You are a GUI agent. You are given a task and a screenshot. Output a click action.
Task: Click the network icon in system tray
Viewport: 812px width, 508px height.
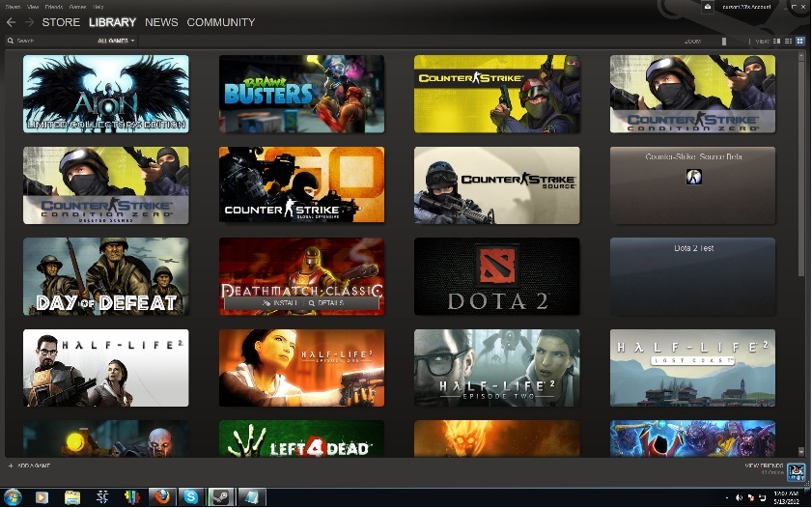point(763,497)
